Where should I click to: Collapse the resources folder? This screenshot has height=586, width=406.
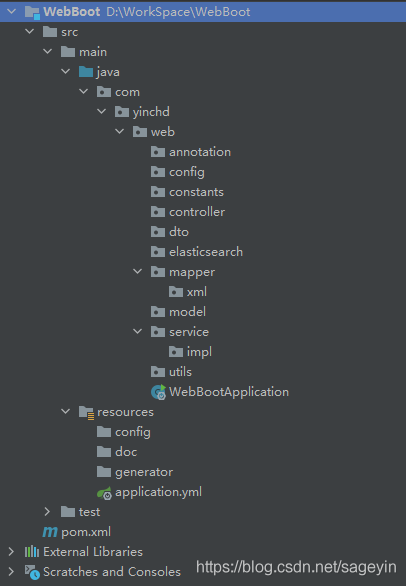(x=65, y=411)
